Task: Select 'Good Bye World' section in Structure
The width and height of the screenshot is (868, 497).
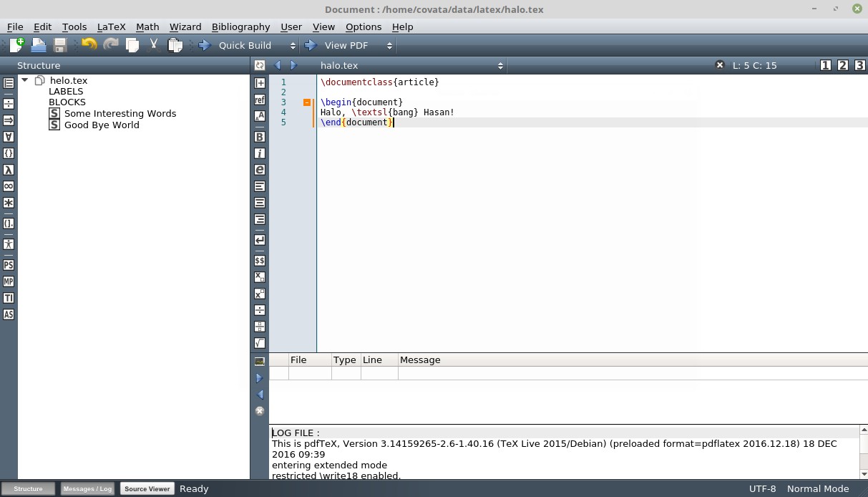Action: coord(102,125)
